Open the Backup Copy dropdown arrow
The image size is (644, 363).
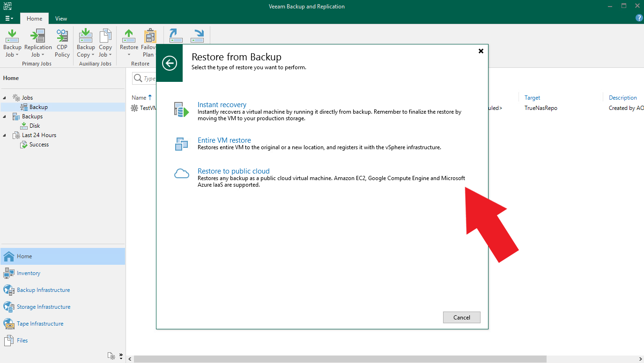pos(93,55)
